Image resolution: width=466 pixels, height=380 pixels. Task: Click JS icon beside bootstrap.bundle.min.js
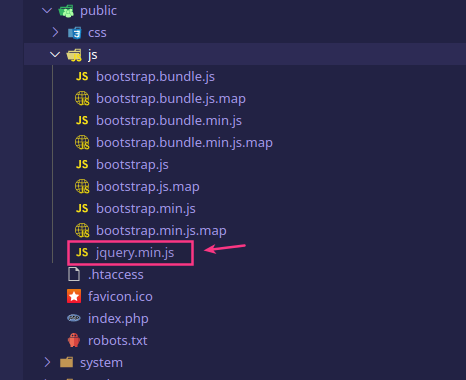[x=82, y=121]
